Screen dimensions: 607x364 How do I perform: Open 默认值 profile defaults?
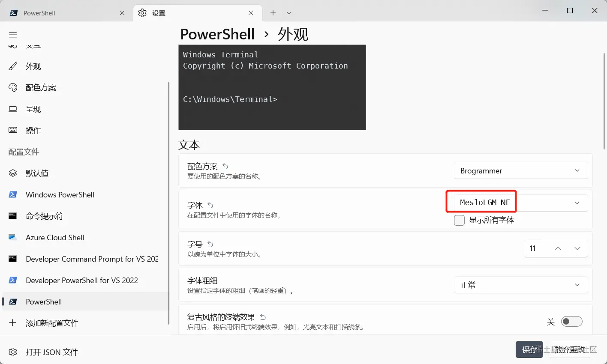pyautogui.click(x=85, y=173)
